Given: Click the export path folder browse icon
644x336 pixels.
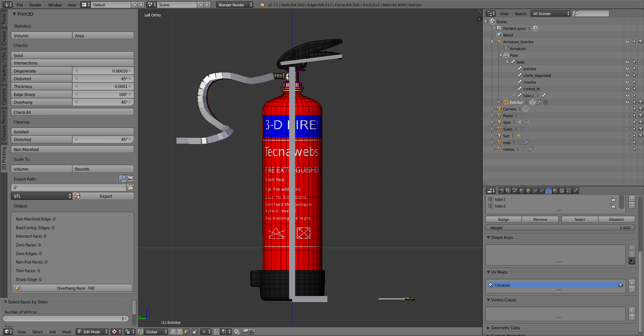Looking at the screenshot, I should point(130,187).
